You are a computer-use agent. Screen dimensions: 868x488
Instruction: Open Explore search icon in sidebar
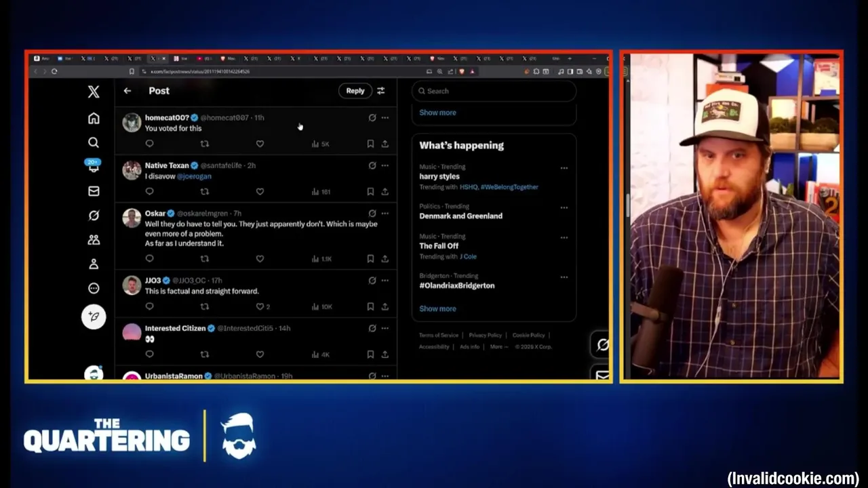click(94, 142)
